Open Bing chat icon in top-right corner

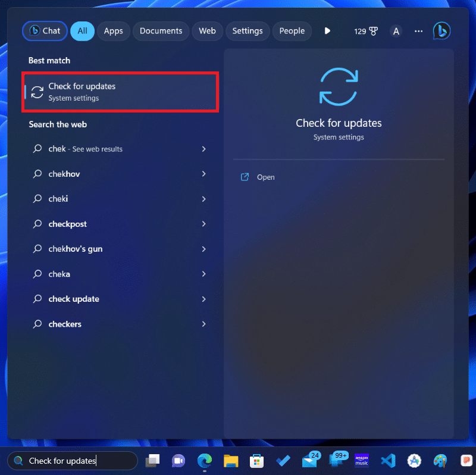pyautogui.click(x=441, y=31)
